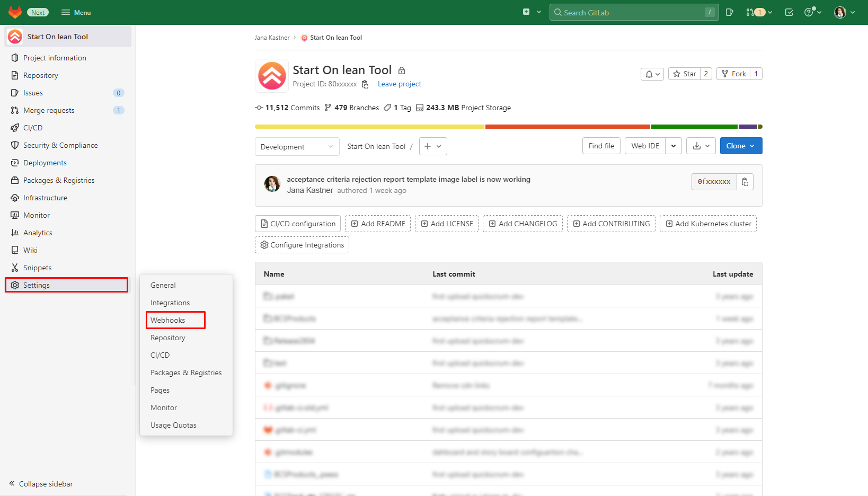Open the Clone dropdown
The height and width of the screenshot is (496, 868).
(x=741, y=146)
